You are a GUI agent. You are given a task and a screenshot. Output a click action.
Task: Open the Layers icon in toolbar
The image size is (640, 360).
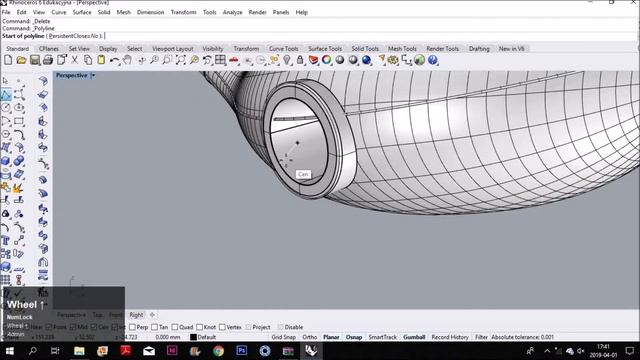coord(313,60)
